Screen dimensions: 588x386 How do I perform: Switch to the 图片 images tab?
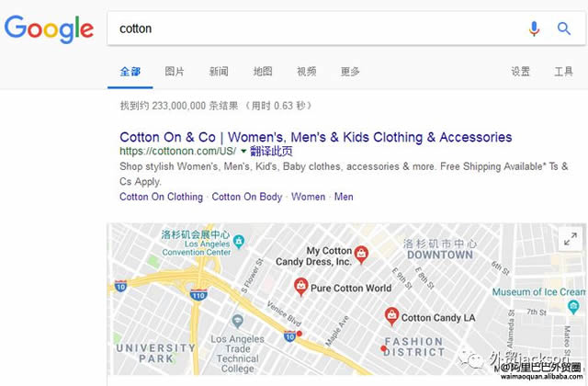coord(175,72)
